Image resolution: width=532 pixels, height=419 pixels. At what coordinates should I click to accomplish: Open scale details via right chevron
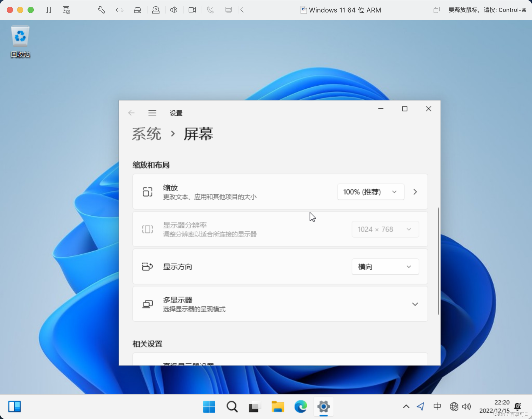pyautogui.click(x=415, y=192)
